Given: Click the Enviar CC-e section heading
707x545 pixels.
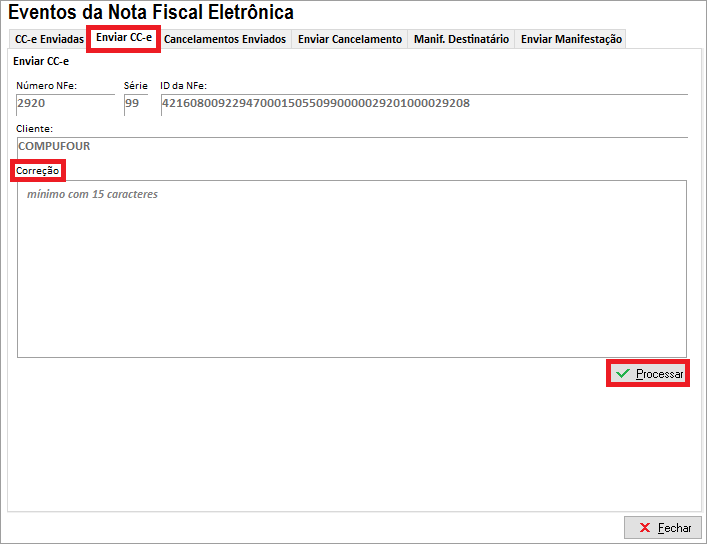Looking at the screenshot, I should coord(41,61).
